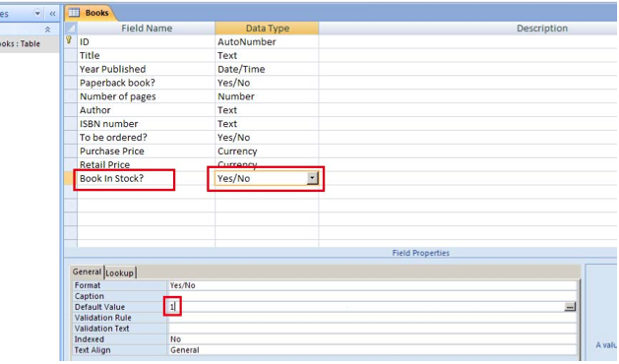Switch to the Lookup tab

pos(120,273)
